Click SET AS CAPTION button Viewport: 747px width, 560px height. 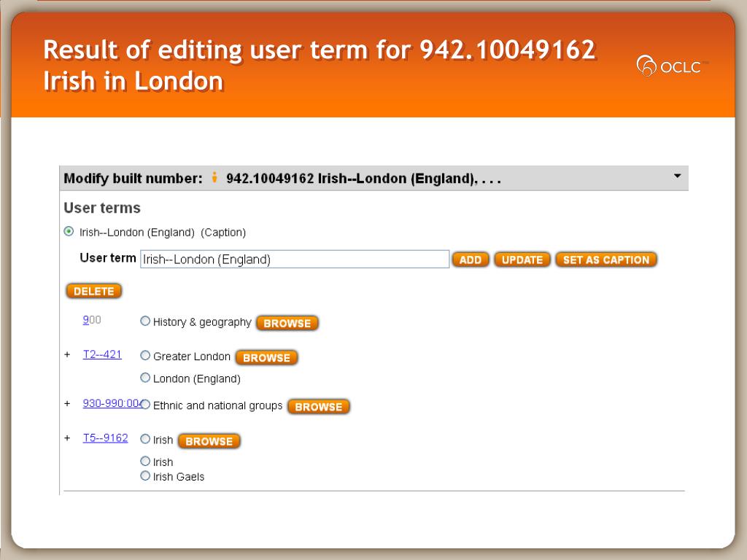click(606, 260)
